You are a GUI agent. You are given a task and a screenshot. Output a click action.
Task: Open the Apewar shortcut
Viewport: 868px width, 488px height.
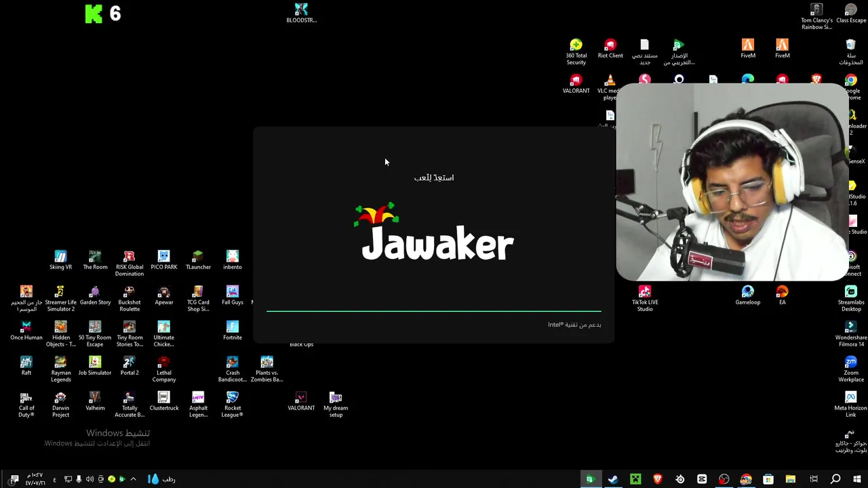(163, 295)
